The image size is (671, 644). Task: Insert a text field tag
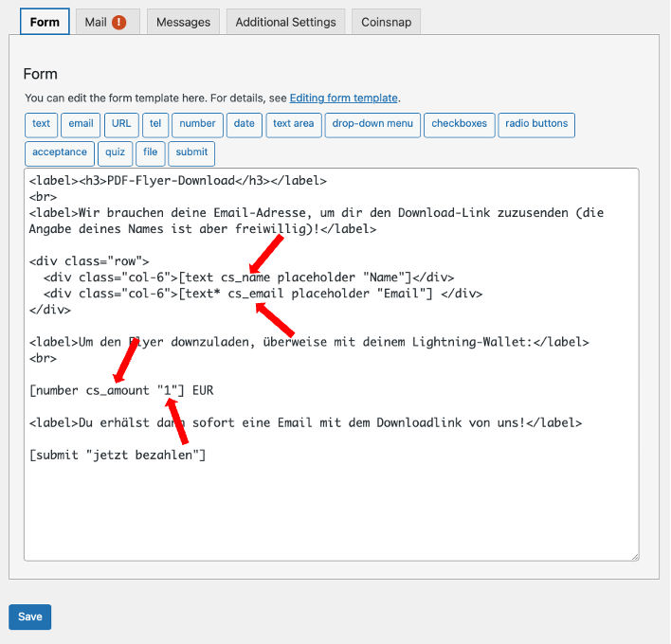(41, 124)
